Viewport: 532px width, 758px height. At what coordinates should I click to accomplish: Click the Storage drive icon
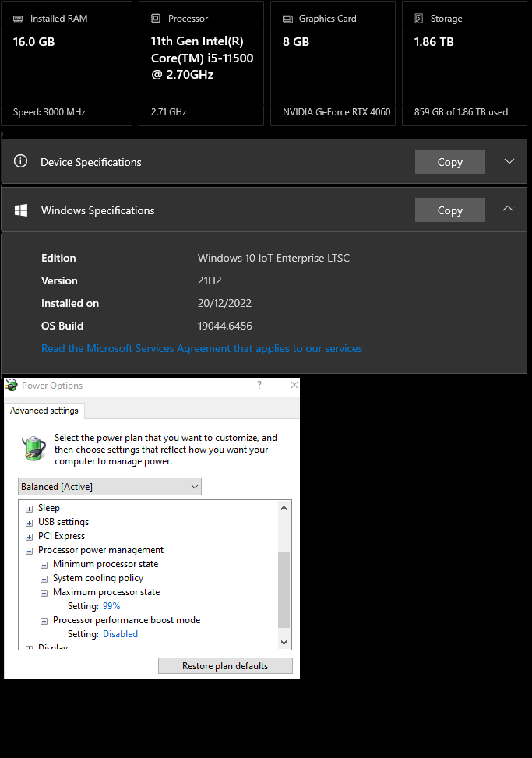click(x=419, y=19)
